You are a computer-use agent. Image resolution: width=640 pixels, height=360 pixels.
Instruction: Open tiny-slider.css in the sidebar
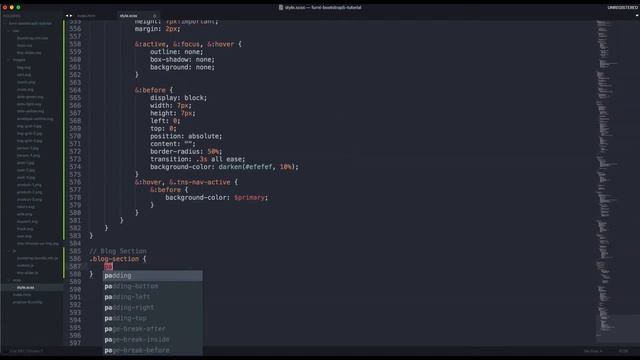[x=29, y=53]
